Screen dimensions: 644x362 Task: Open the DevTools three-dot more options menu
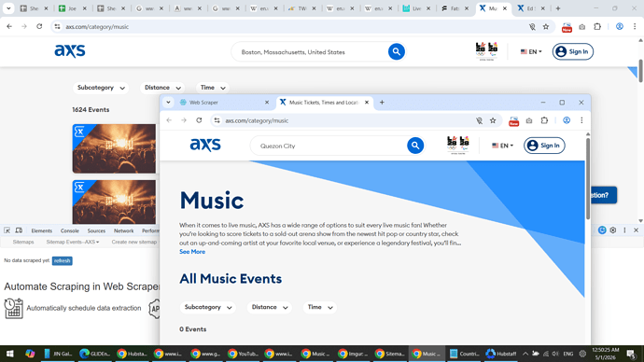pyautogui.click(x=624, y=230)
